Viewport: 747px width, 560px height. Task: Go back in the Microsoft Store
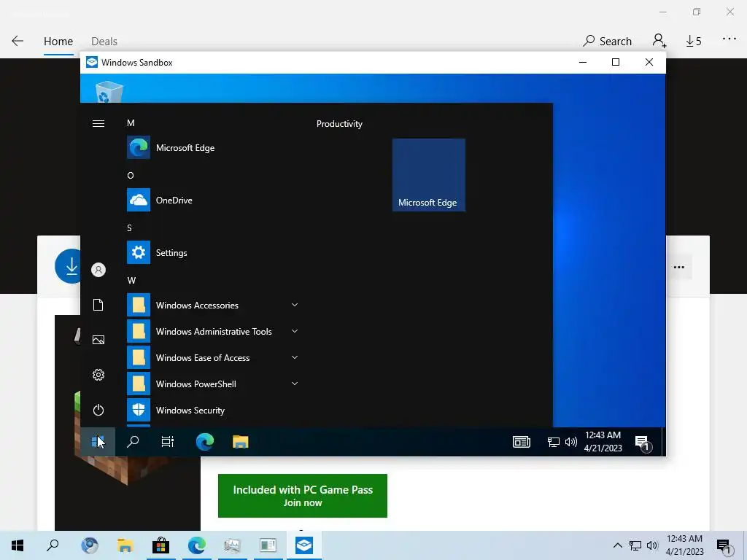click(18, 41)
